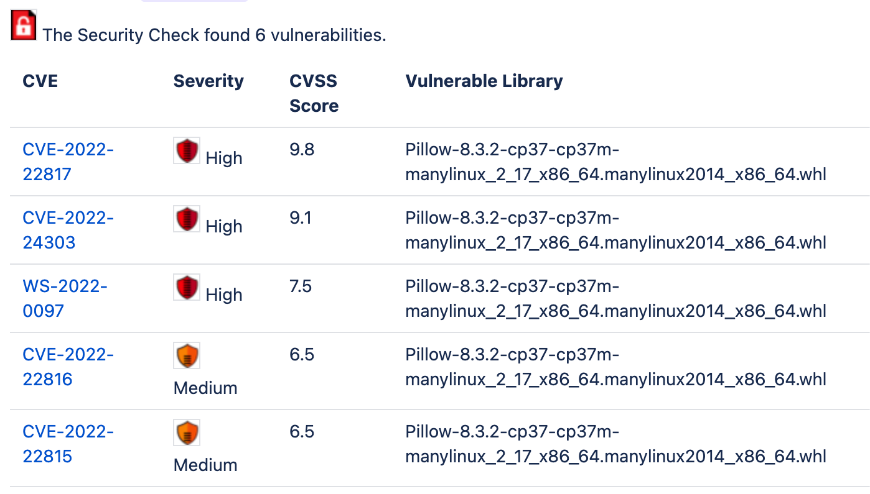Open the CVE-2022-22817 link
870x494 pixels.
tap(68, 162)
